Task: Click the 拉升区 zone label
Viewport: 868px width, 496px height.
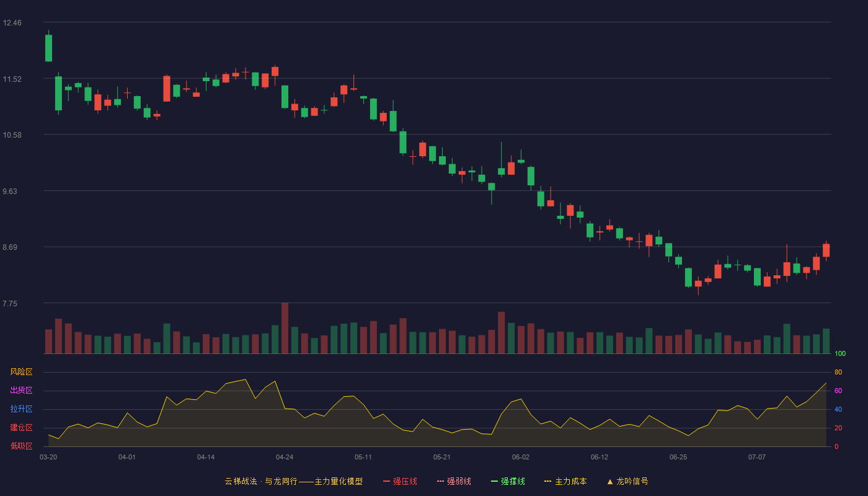Action: [x=21, y=409]
